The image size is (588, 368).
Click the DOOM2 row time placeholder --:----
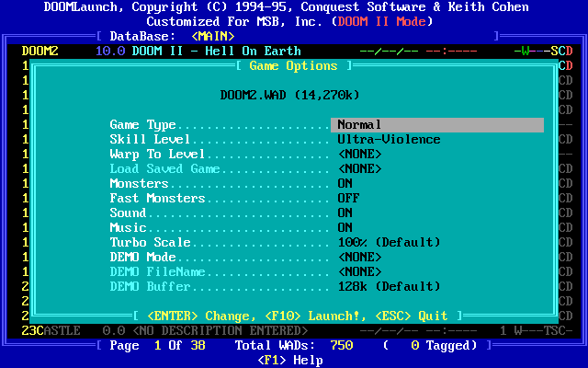[x=451, y=51]
